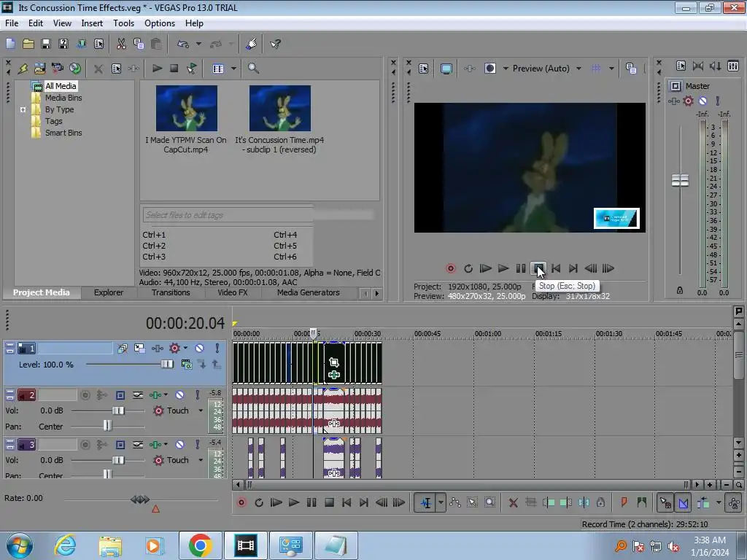Click Start Preview play icon in Project Media toolbar

pos(157,69)
